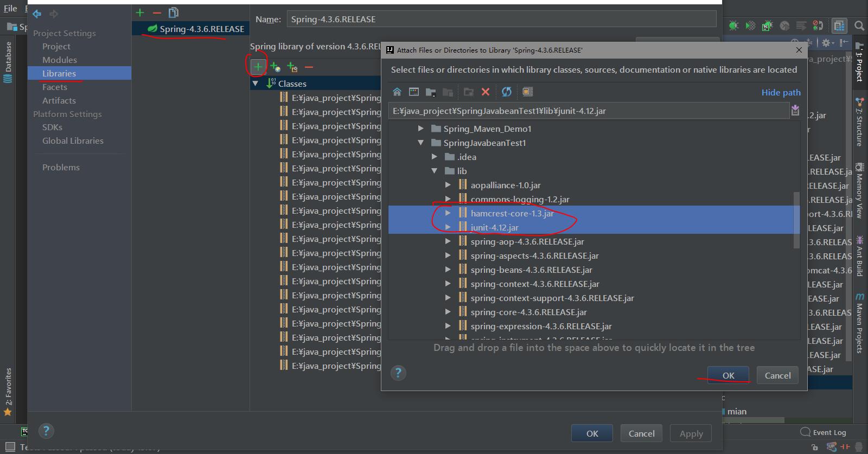
Task: Click the file tree vertical scrollbar
Action: [x=796, y=220]
